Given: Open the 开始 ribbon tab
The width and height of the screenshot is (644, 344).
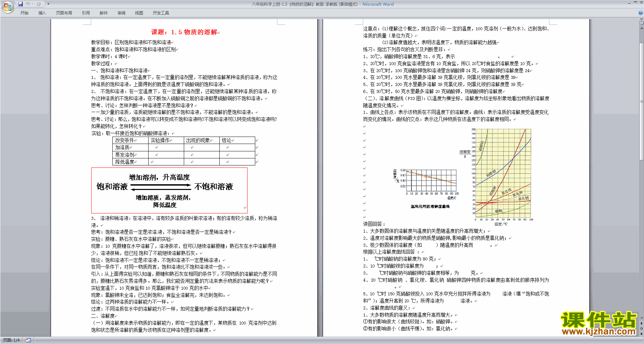Looking at the screenshot, I should [24, 13].
